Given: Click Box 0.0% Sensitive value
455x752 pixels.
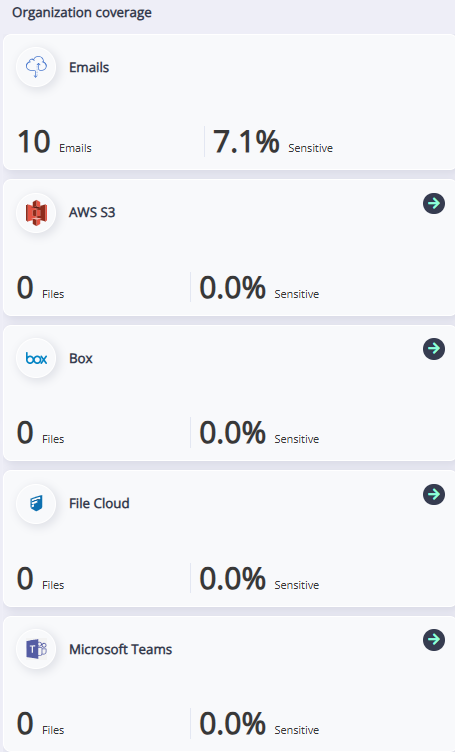Looking at the screenshot, I should point(259,433).
